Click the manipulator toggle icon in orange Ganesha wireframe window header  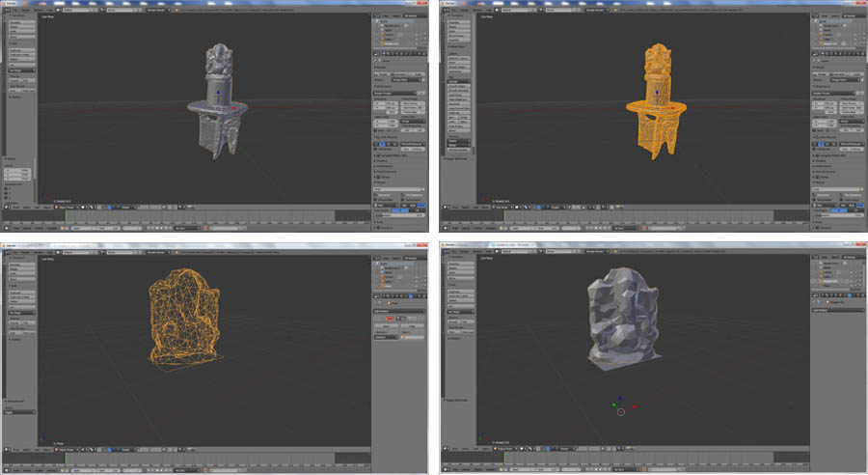pyautogui.click(x=109, y=450)
